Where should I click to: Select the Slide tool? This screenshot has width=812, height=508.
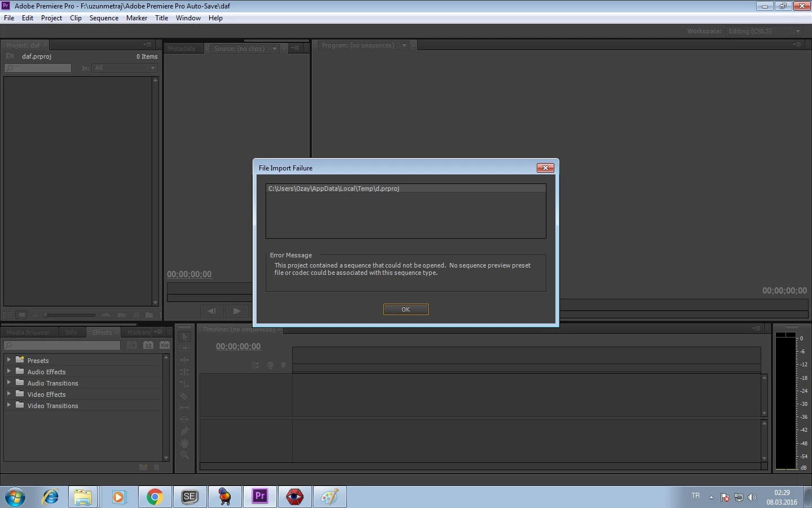click(184, 419)
